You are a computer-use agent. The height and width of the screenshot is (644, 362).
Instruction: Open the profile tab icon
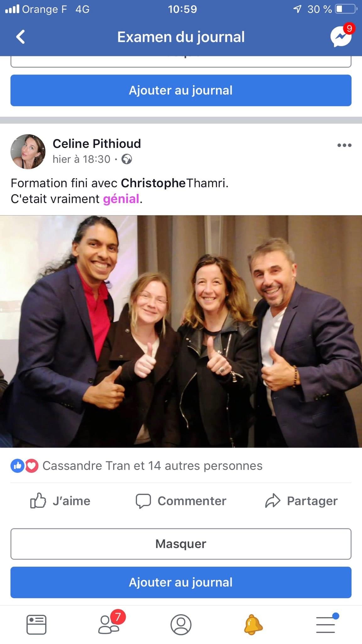click(181, 625)
